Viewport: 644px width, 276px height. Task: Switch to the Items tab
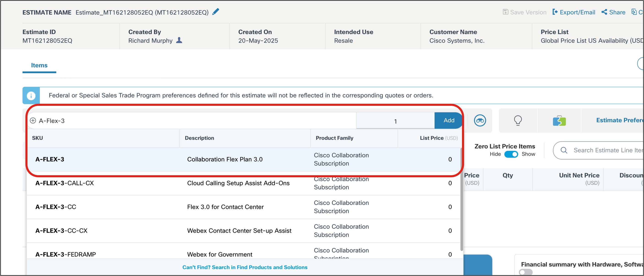click(39, 65)
